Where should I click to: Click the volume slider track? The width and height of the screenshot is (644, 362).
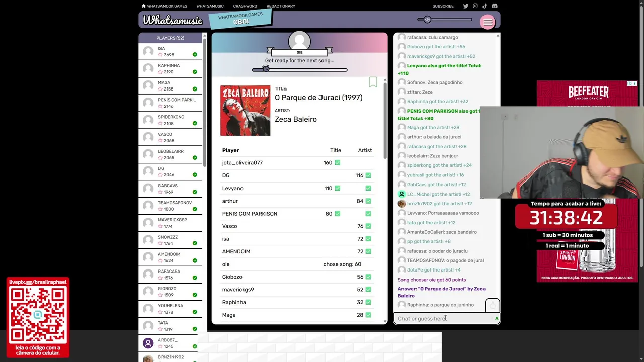[x=445, y=20]
